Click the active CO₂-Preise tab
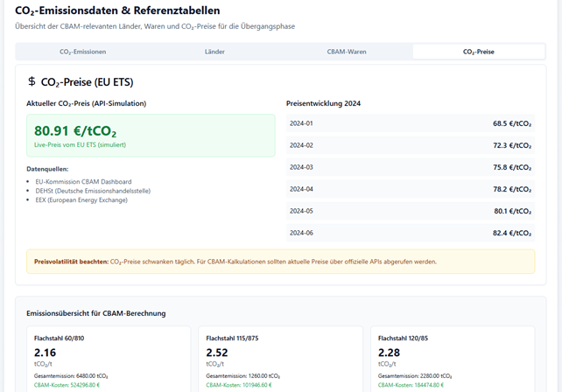562x392 pixels. click(479, 52)
